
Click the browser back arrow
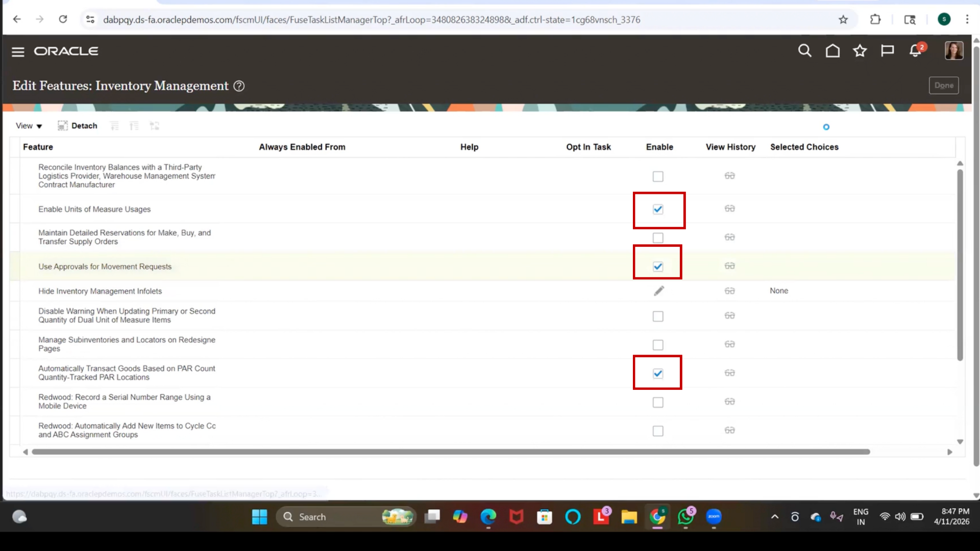pos(17,19)
